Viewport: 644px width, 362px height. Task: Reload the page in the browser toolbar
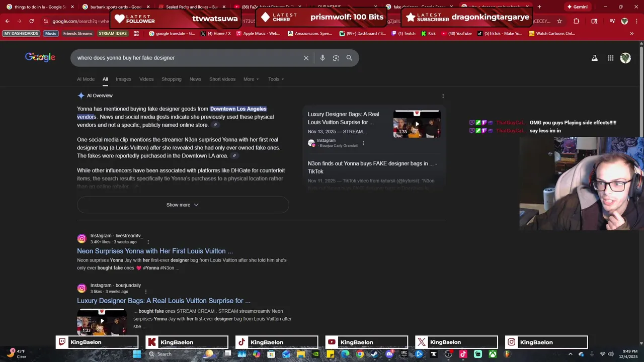click(31, 21)
